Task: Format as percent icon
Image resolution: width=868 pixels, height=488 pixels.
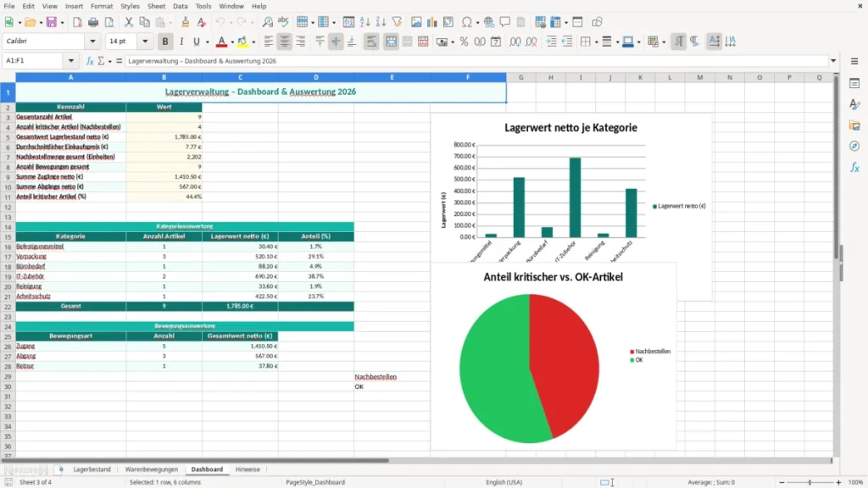Action: pos(464,42)
